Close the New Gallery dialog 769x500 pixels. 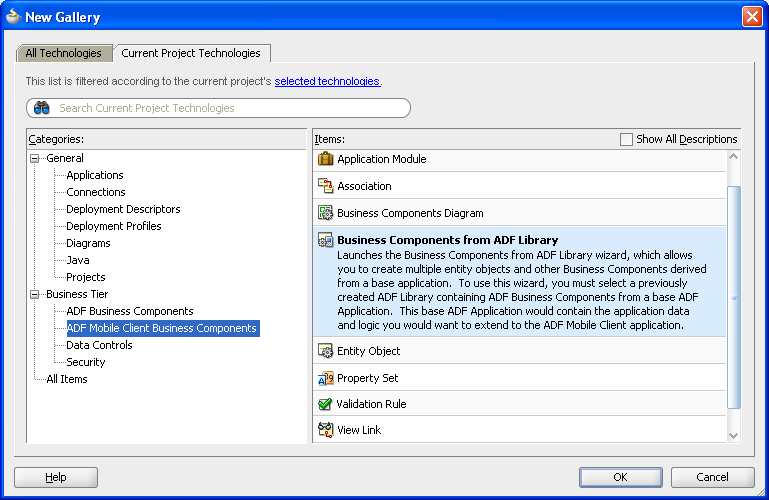[x=752, y=17]
